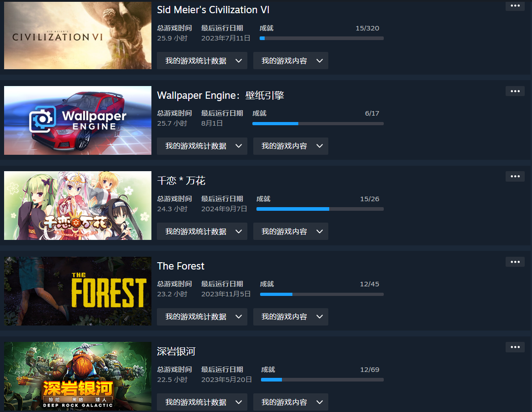The width and height of the screenshot is (532, 412).
Task: Open The Forest title link
Action: pyautogui.click(x=181, y=266)
